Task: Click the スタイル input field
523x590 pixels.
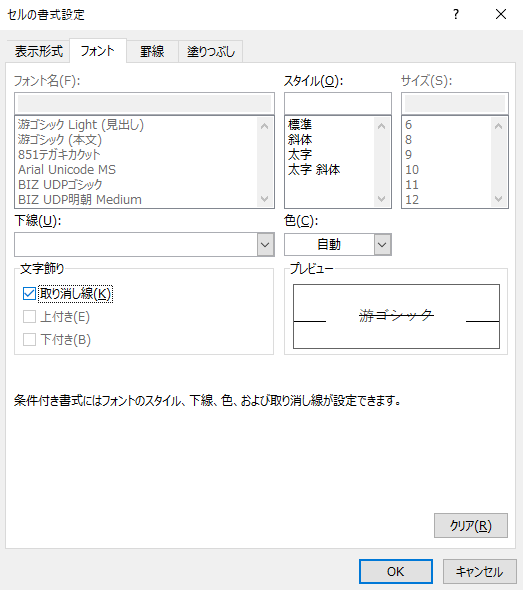Action: (x=338, y=103)
